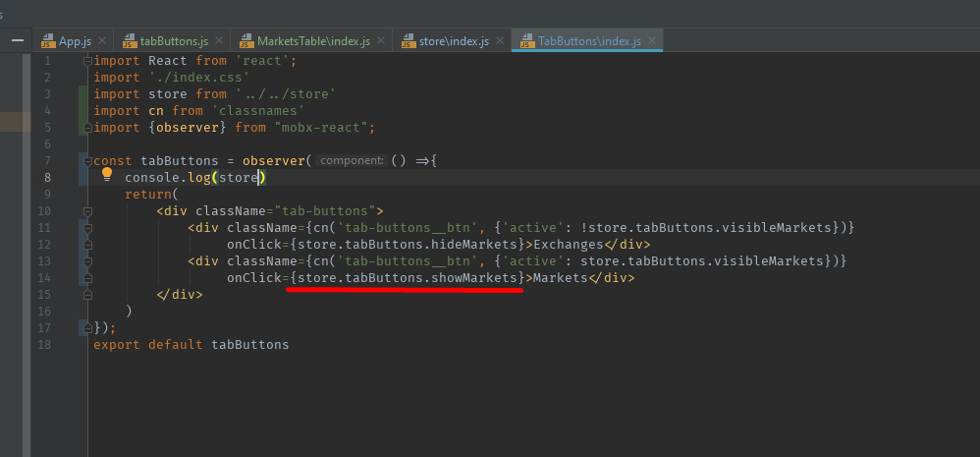Click 'observer' in the line 5 import

(188, 128)
